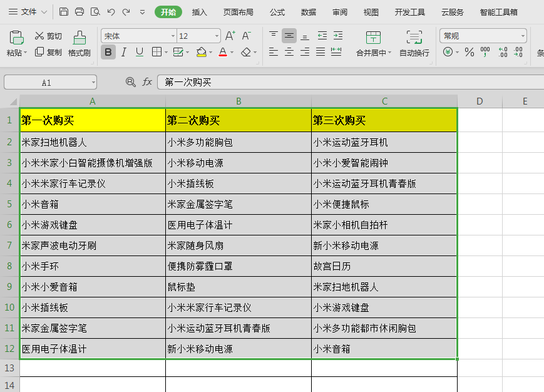Toggle Bold formatting
Image resolution: width=544 pixels, height=392 pixels.
click(108, 53)
